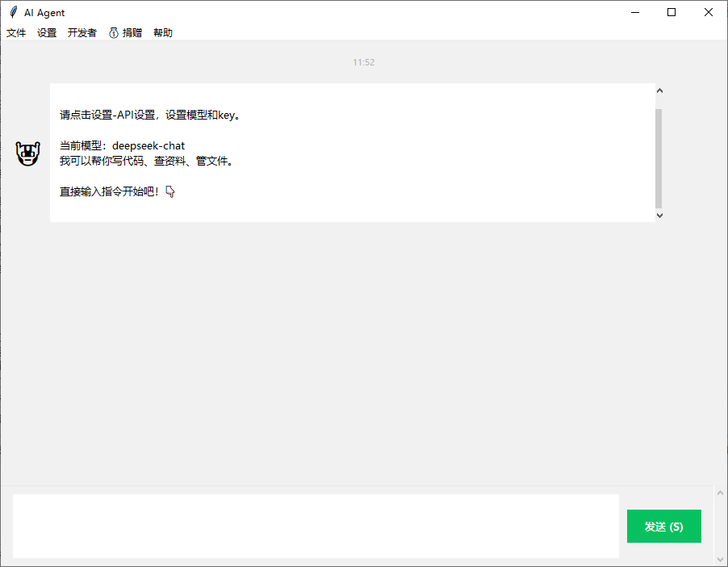Click the cursor glyph after 直接输入指令开始吧
This screenshot has width=728, height=567.
169,191
